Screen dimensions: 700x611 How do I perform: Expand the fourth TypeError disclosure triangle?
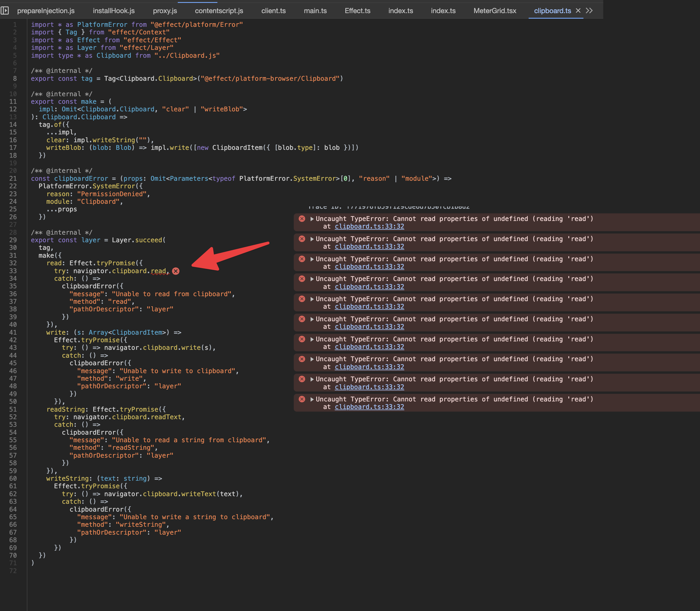(x=312, y=279)
